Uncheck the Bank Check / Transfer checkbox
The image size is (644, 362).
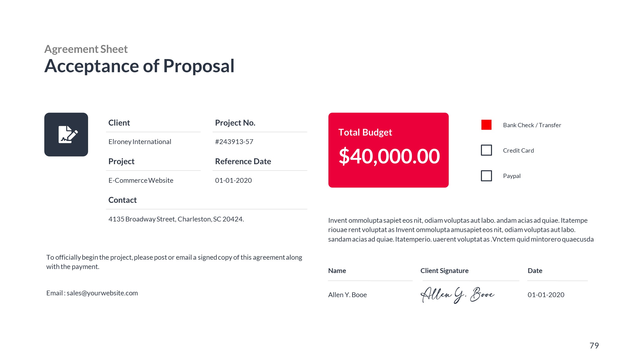coord(486,125)
